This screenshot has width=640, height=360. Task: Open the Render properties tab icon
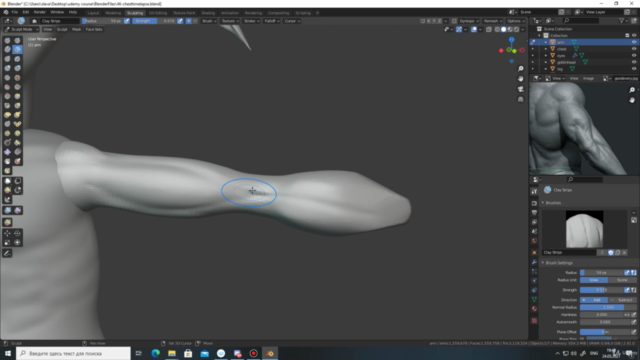pyautogui.click(x=534, y=203)
